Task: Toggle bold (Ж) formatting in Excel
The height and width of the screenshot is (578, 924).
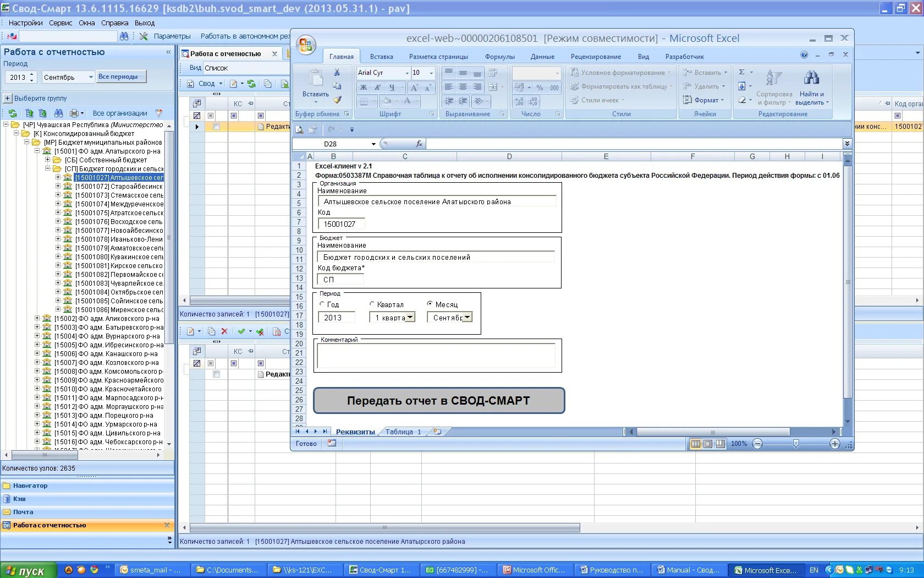Action: coord(363,87)
